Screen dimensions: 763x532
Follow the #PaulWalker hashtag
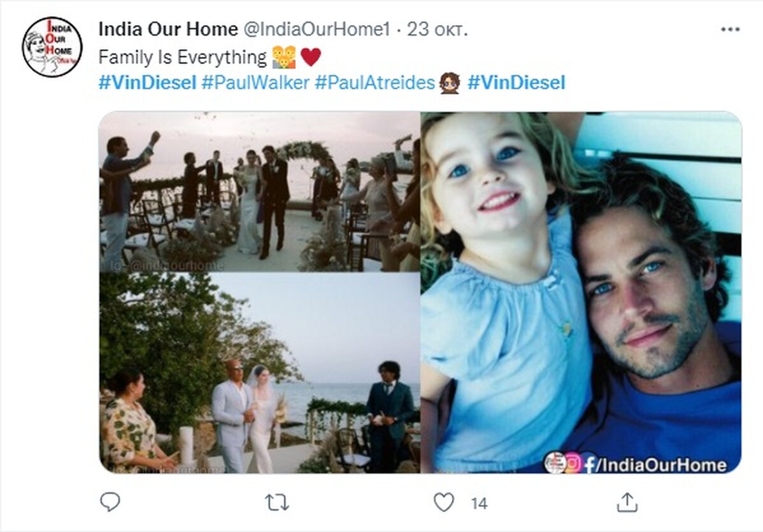click(255, 82)
